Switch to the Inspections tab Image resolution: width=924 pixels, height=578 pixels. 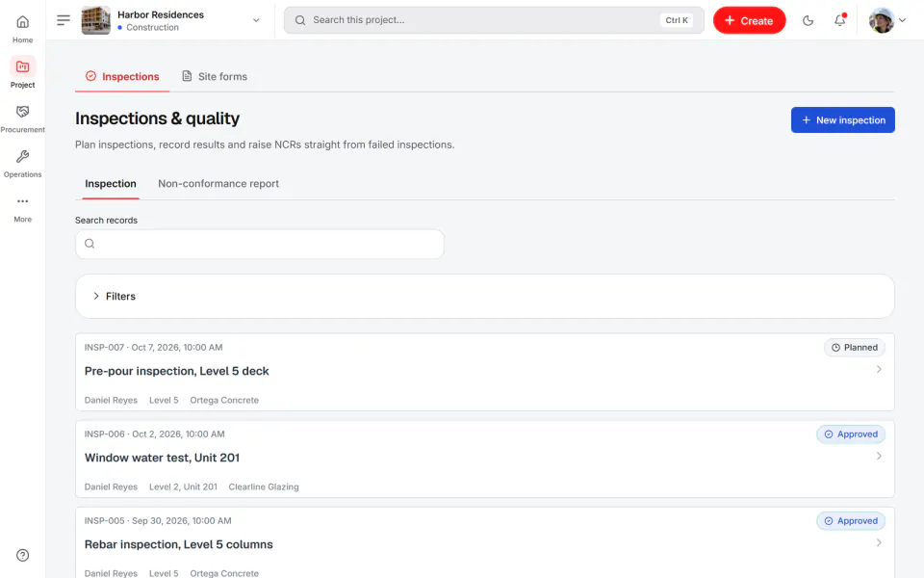tap(122, 77)
